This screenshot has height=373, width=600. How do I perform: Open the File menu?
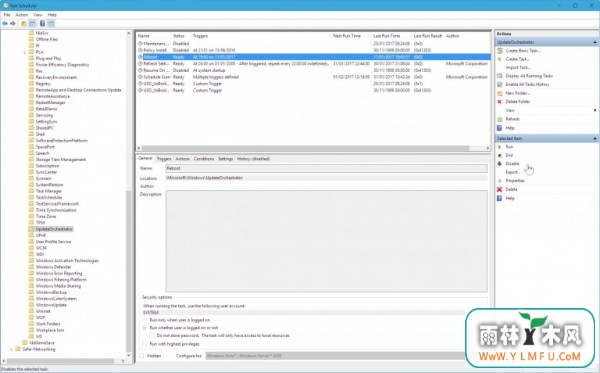click(x=7, y=15)
